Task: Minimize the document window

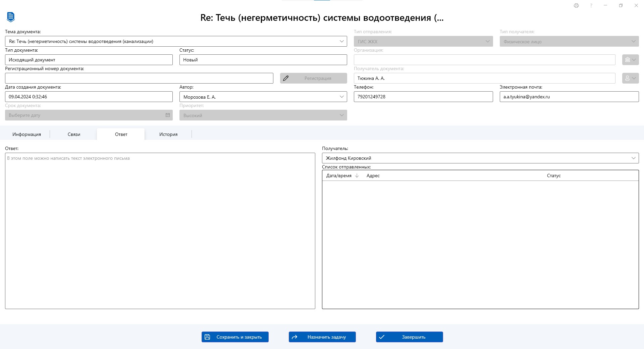Action: point(605,5)
